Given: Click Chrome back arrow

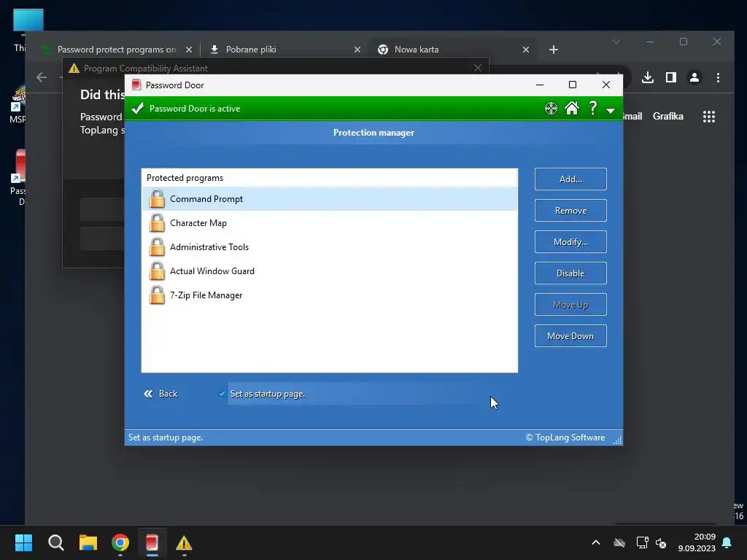Looking at the screenshot, I should point(42,77).
